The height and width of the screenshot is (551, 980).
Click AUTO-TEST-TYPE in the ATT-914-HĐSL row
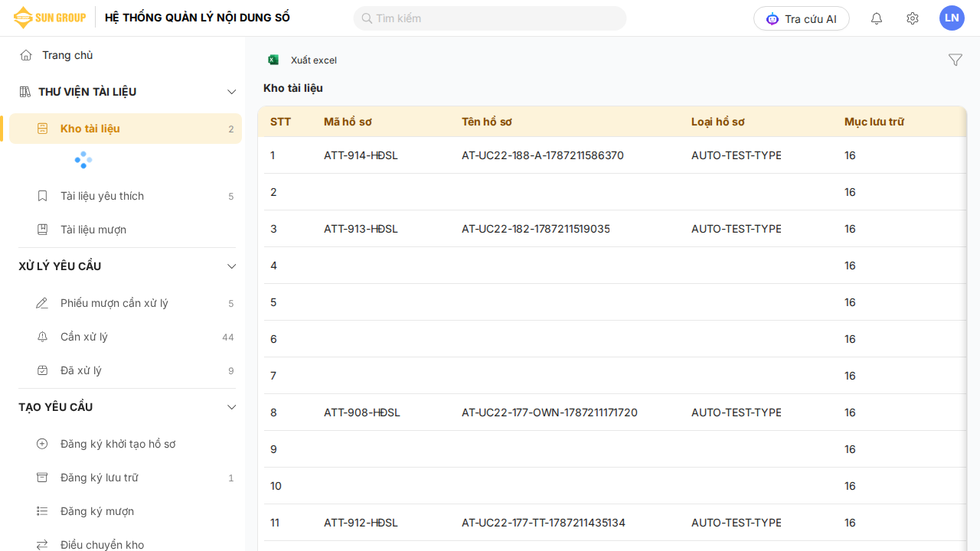(737, 155)
